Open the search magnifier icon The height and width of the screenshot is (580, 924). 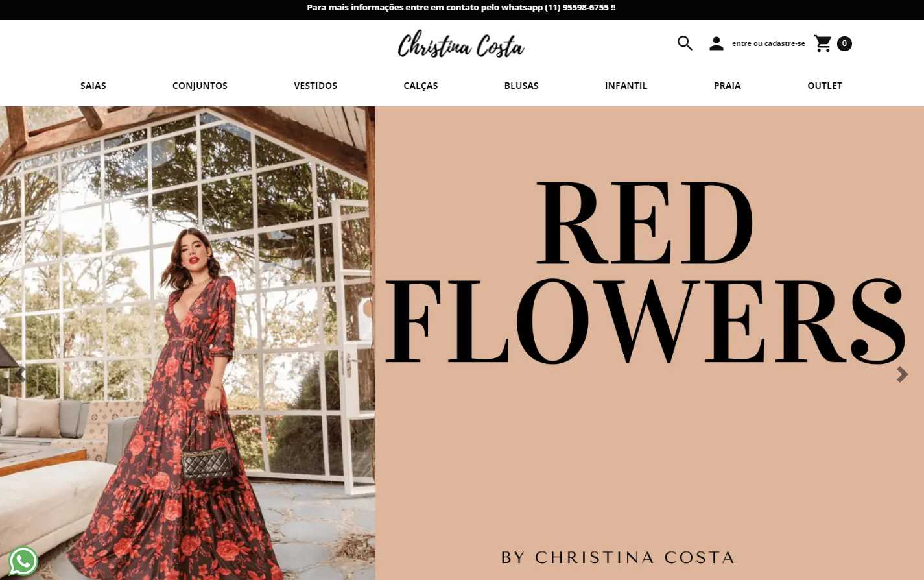(x=685, y=43)
